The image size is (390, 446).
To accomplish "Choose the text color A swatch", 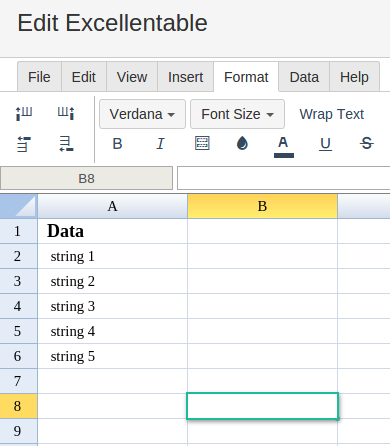I will (x=284, y=146).
